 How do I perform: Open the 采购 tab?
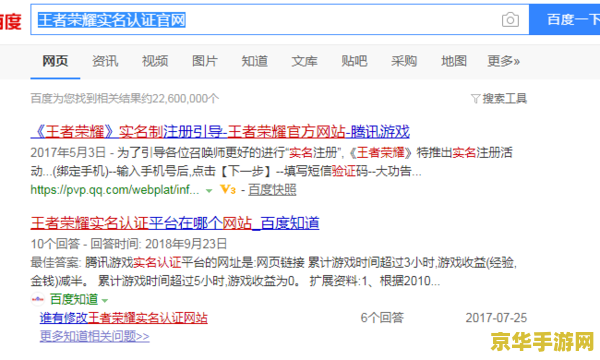click(x=404, y=61)
